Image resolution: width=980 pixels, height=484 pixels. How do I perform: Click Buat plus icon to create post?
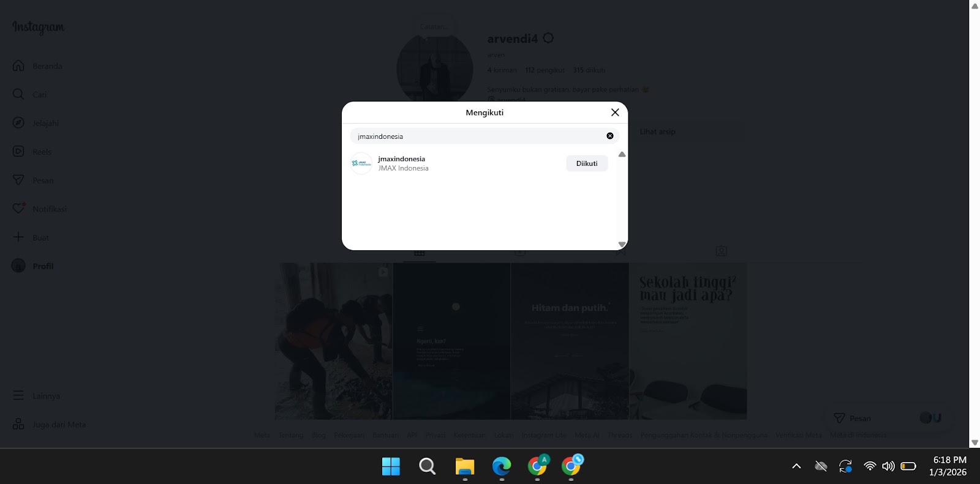[19, 237]
